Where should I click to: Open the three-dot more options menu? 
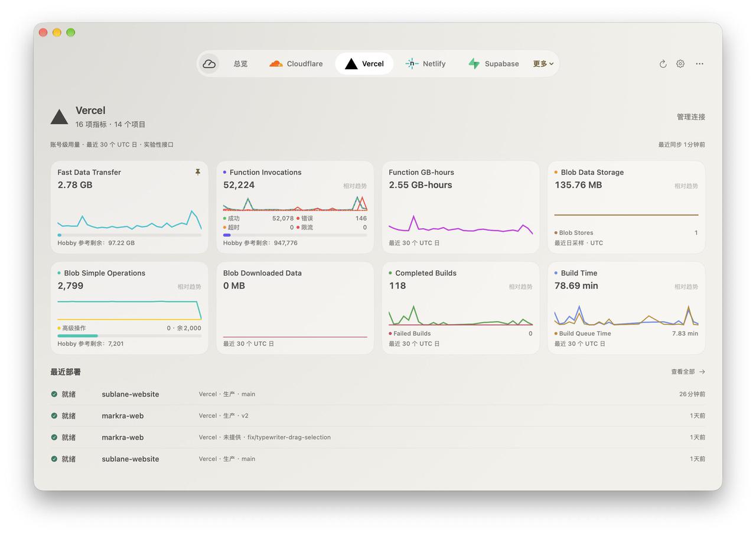(x=699, y=64)
